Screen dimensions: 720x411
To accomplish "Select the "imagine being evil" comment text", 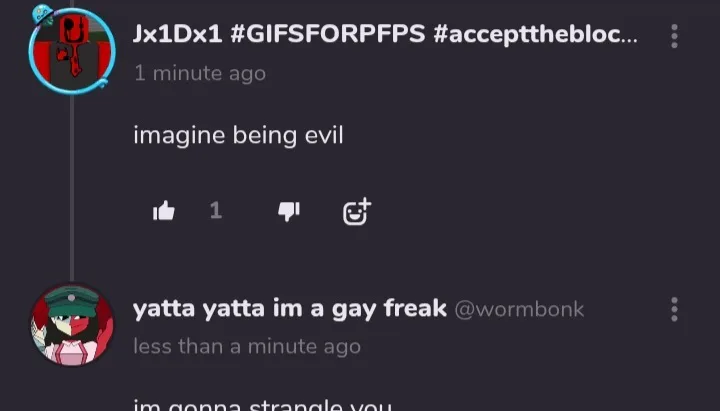I will click(x=238, y=135).
